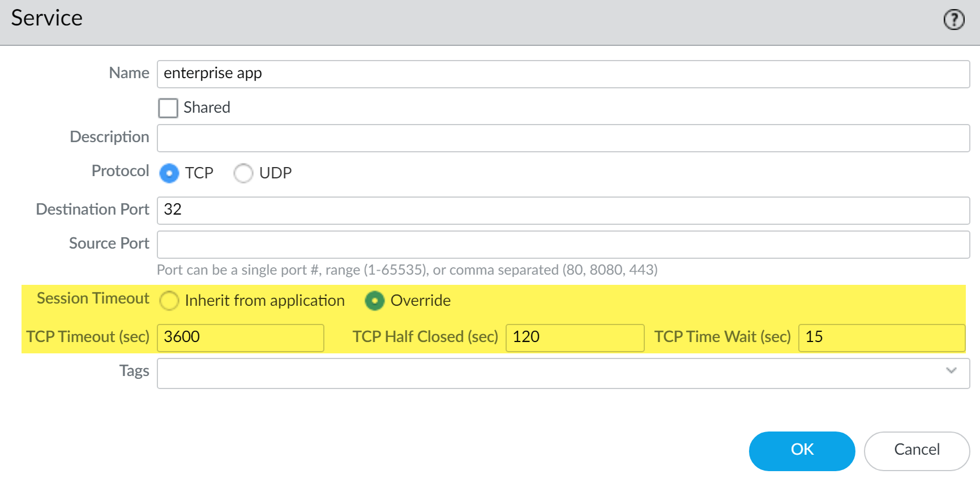Image resolution: width=980 pixels, height=487 pixels.
Task: Choose Inherit from application session timeout
Action: pyautogui.click(x=169, y=301)
